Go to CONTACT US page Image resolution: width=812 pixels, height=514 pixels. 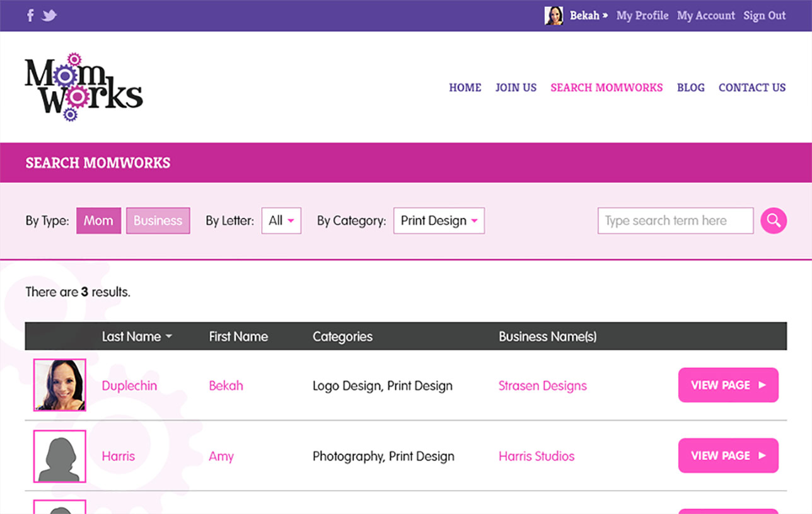click(752, 88)
